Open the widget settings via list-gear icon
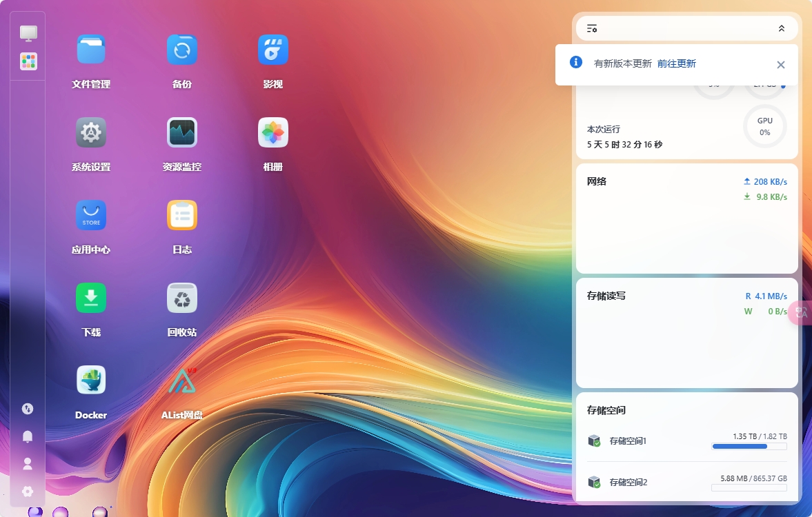The image size is (812, 517). coord(592,28)
